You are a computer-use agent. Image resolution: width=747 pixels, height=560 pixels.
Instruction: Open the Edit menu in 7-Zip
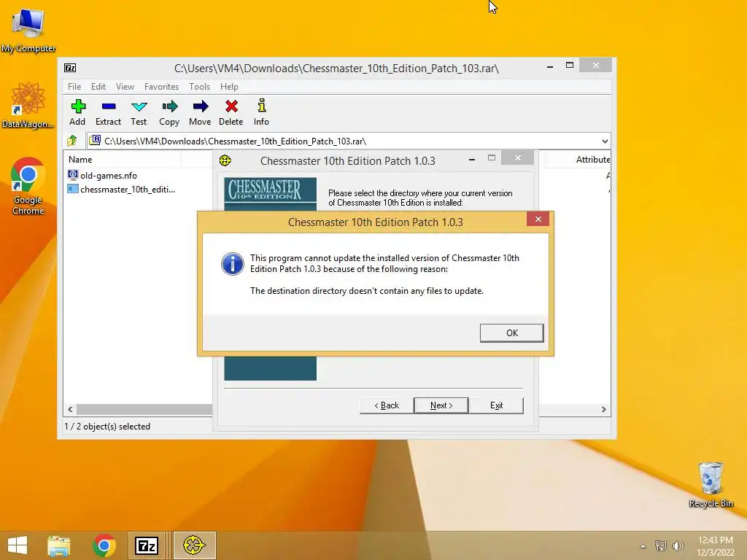click(98, 87)
